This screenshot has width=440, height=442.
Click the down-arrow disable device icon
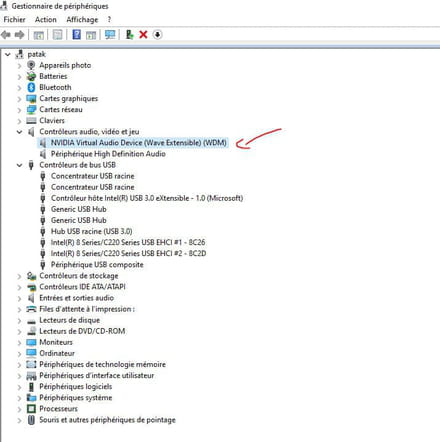tap(157, 34)
